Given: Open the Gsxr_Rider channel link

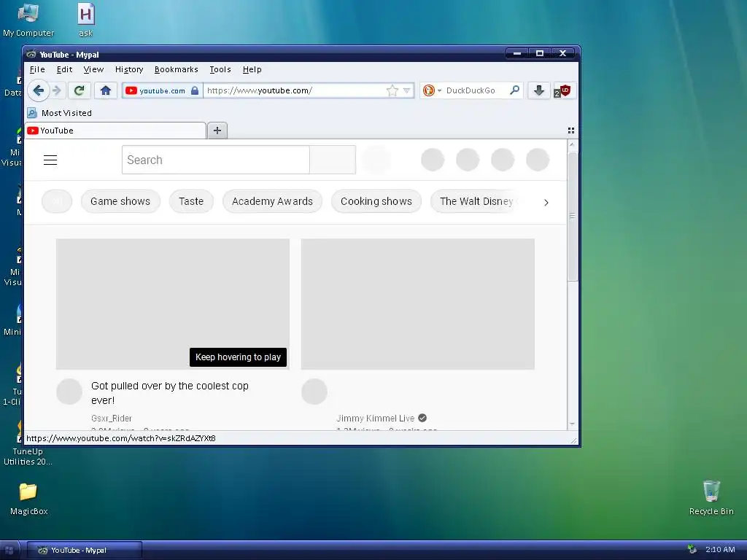Looking at the screenshot, I should pyautogui.click(x=112, y=418).
